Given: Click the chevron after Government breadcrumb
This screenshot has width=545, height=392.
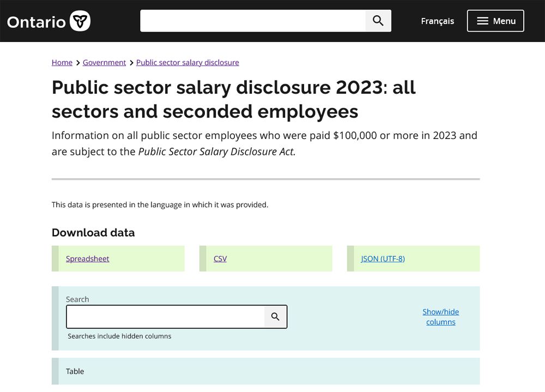Looking at the screenshot, I should tap(131, 63).
